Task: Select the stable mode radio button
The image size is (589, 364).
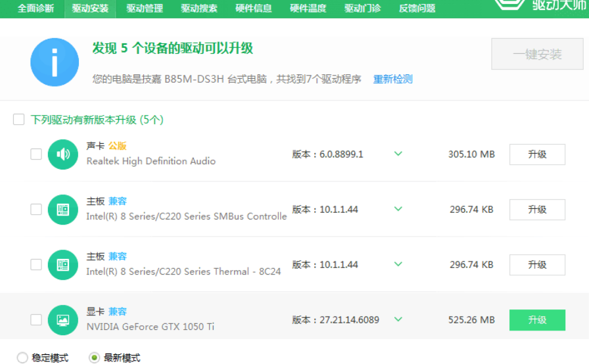Action: tap(22, 358)
